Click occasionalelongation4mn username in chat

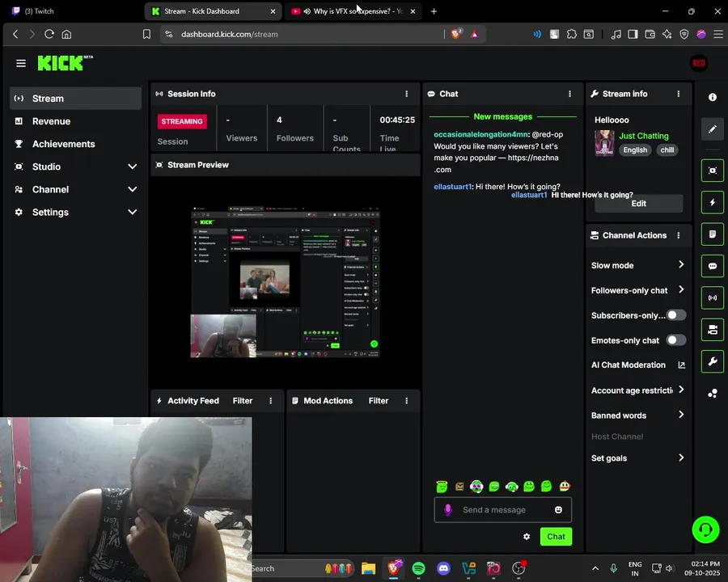pos(480,134)
